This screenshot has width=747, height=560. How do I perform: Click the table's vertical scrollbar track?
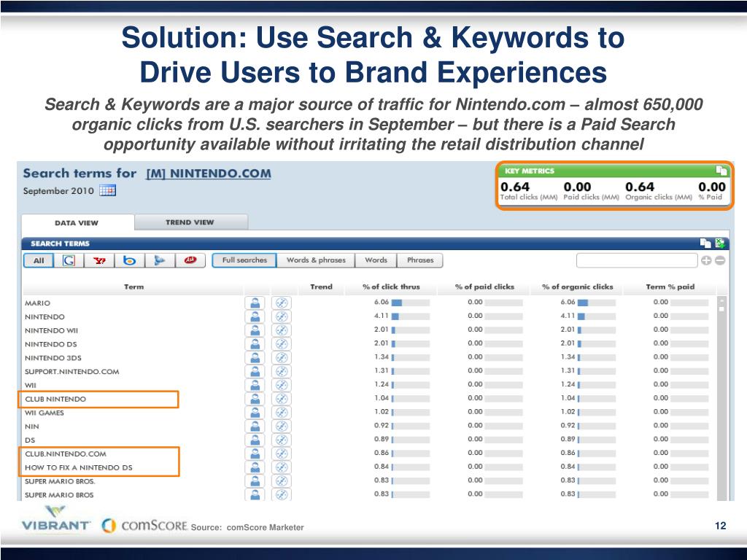tap(721, 405)
